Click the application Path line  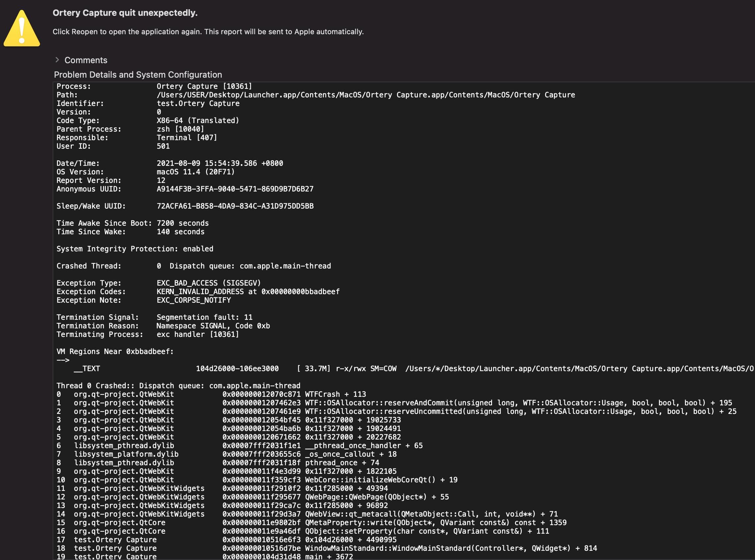click(x=316, y=95)
